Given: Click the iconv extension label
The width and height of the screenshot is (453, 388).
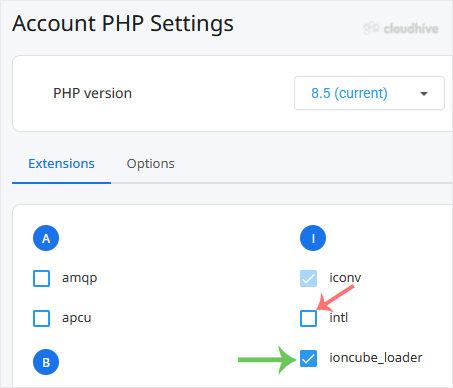Looking at the screenshot, I should 345,278.
